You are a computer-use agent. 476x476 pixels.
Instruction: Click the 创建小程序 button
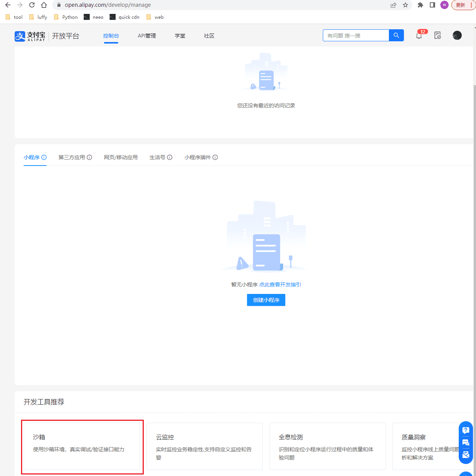pos(266,300)
